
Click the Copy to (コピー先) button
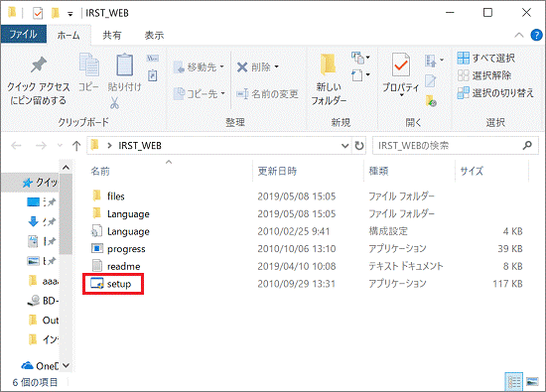[x=199, y=93]
